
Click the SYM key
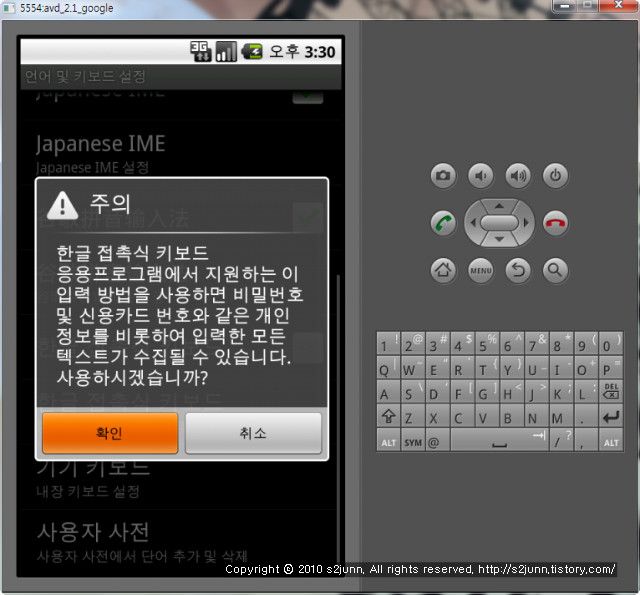click(x=413, y=442)
